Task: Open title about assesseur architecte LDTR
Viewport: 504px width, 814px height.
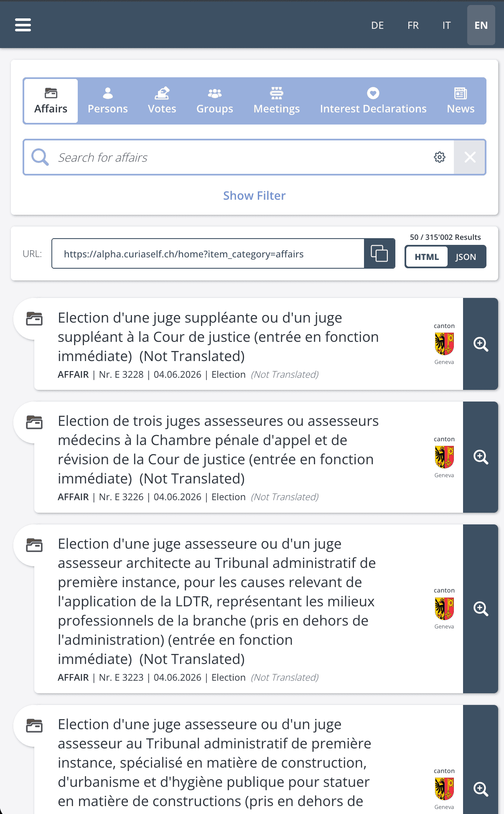Action: pos(217,601)
